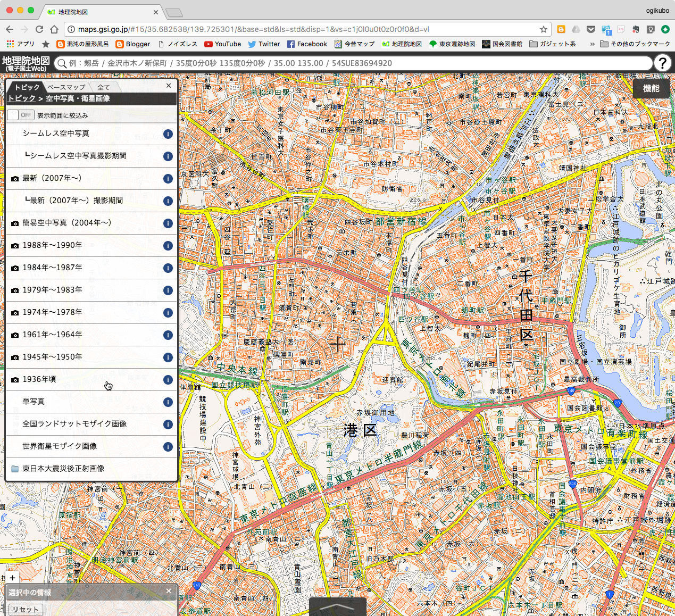
Task: Click info icon for 1974年~1978年
Action: 168,313
